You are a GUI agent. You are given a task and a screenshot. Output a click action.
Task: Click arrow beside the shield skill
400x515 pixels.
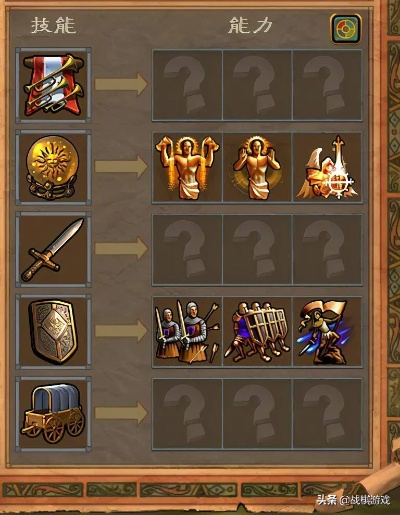[x=121, y=331]
